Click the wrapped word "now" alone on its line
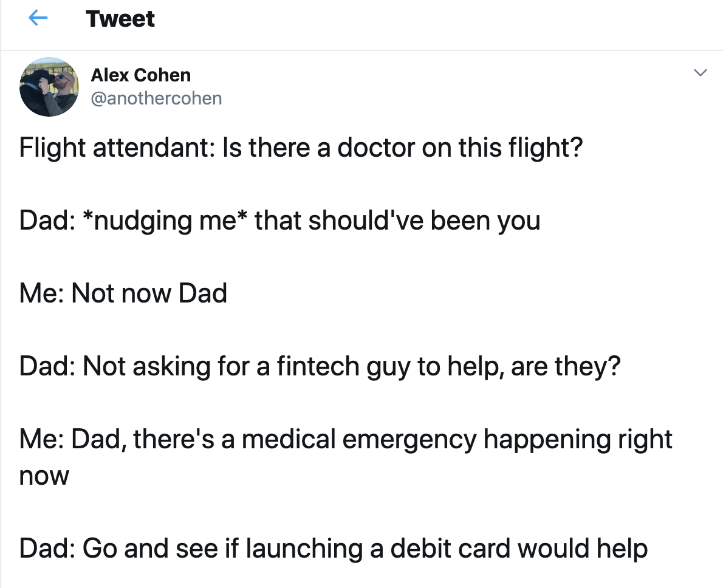Viewport: 723px width, 588px height. [x=44, y=476]
